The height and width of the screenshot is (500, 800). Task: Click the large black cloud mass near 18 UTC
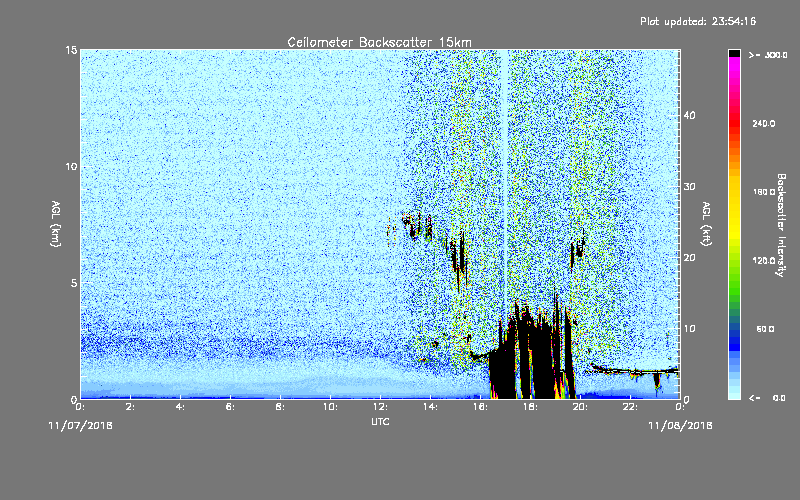533,352
